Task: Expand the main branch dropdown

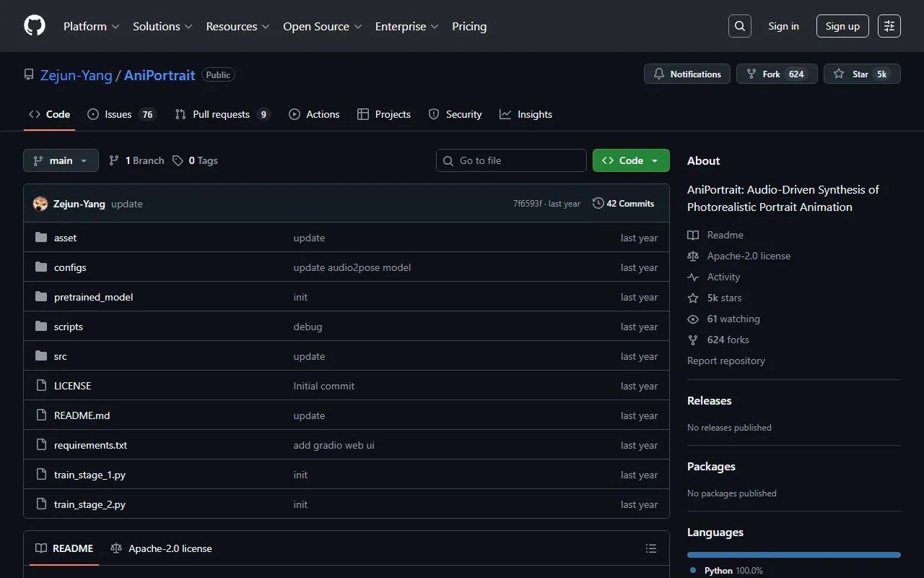Action: point(61,160)
